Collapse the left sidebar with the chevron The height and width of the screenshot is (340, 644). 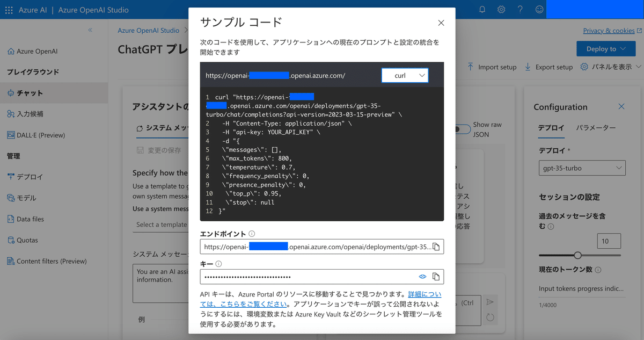tap(90, 31)
